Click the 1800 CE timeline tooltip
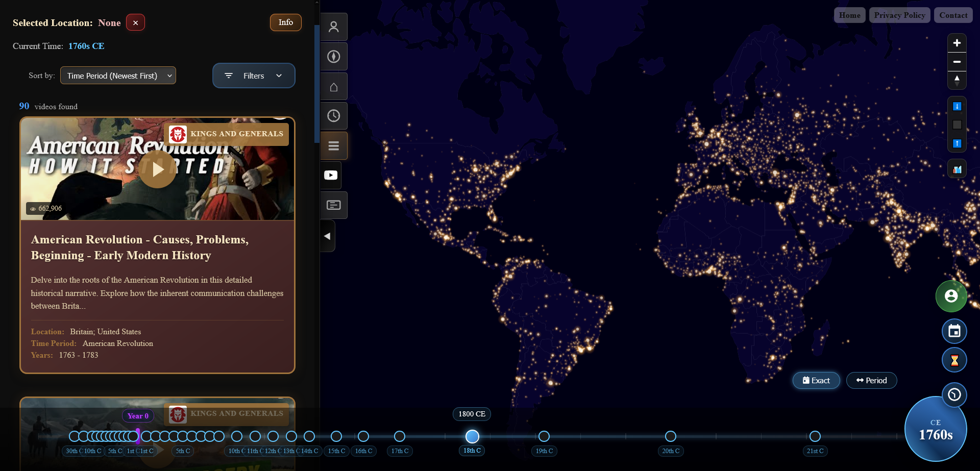 [x=472, y=414]
